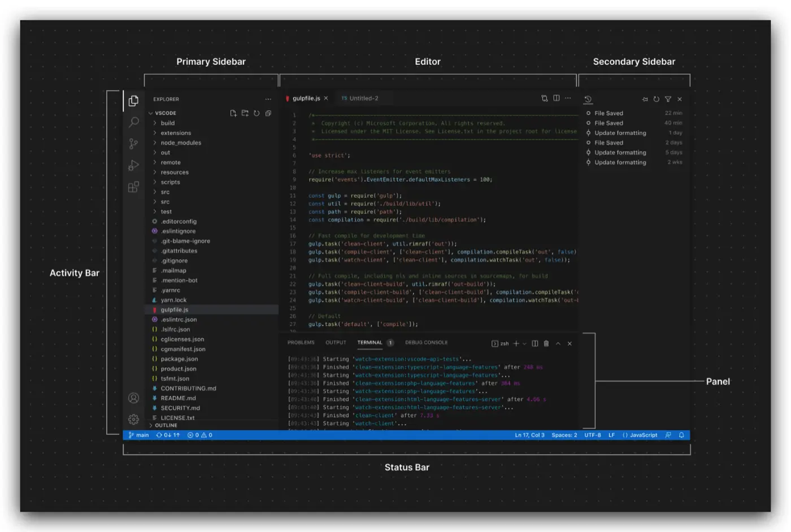Image resolution: width=791 pixels, height=532 pixels.
Task: Open Manage gear icon in Activity Bar
Action: (x=134, y=419)
